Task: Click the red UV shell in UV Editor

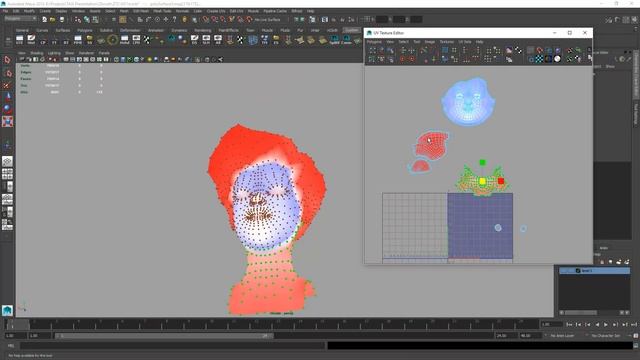Action: click(x=431, y=145)
